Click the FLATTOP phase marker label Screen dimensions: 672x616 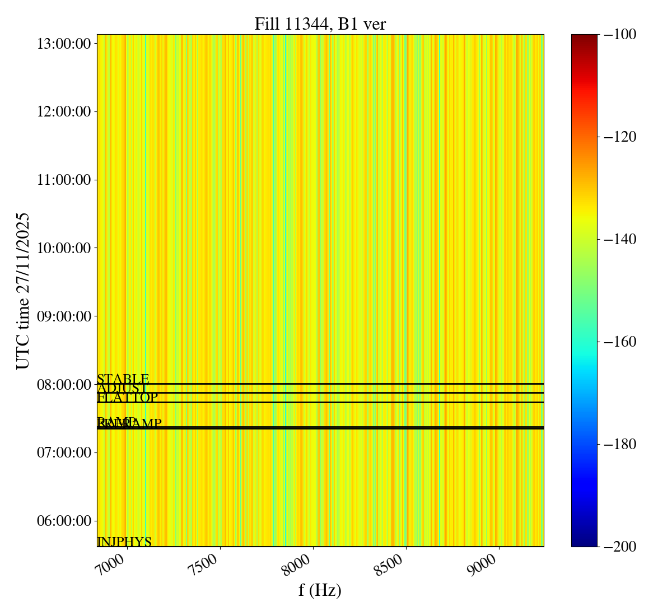click(127, 398)
